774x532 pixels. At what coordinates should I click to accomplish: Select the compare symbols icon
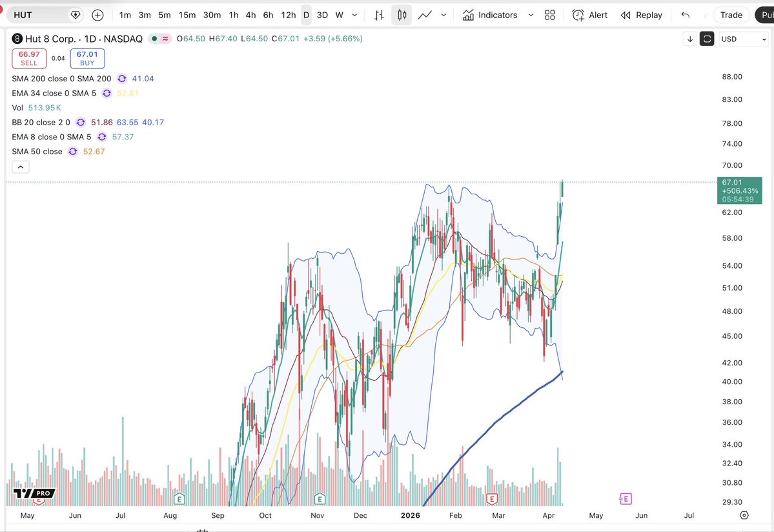[378, 14]
